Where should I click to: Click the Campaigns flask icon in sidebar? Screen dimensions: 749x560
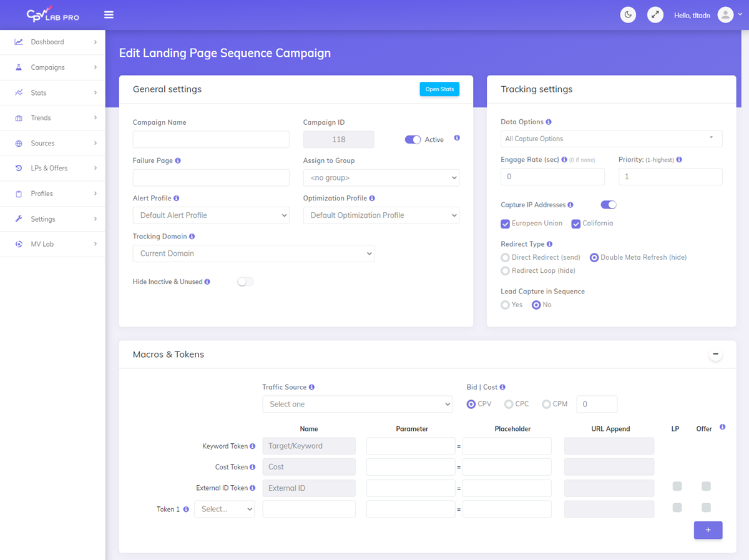click(x=19, y=67)
